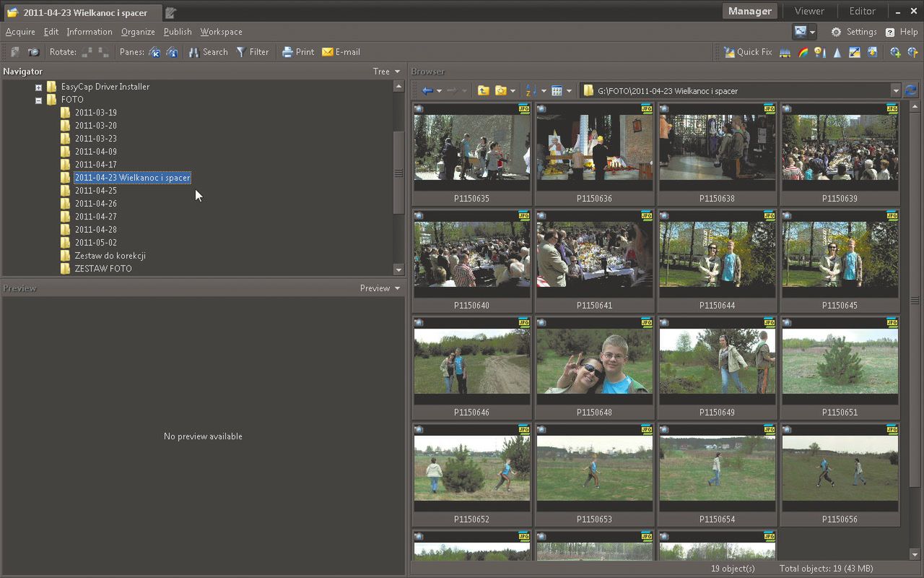Click the Print button
Image resolution: width=924 pixels, height=578 pixels.
click(x=297, y=52)
